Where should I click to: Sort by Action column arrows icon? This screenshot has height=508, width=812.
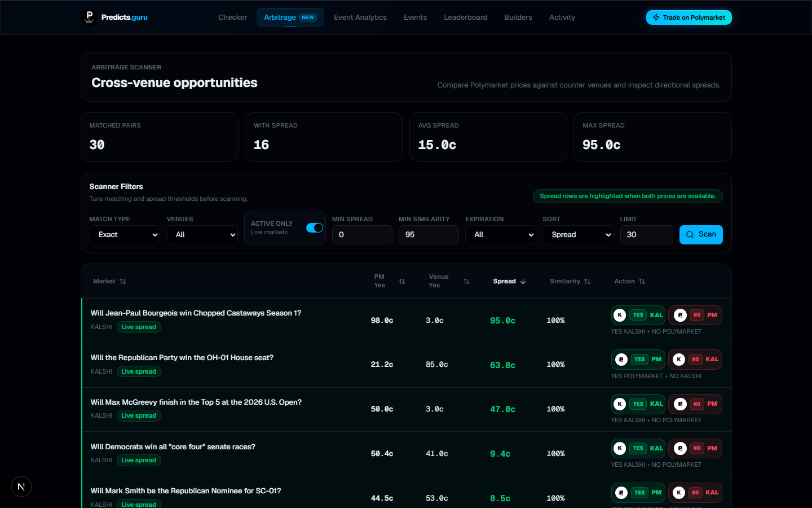tap(642, 281)
